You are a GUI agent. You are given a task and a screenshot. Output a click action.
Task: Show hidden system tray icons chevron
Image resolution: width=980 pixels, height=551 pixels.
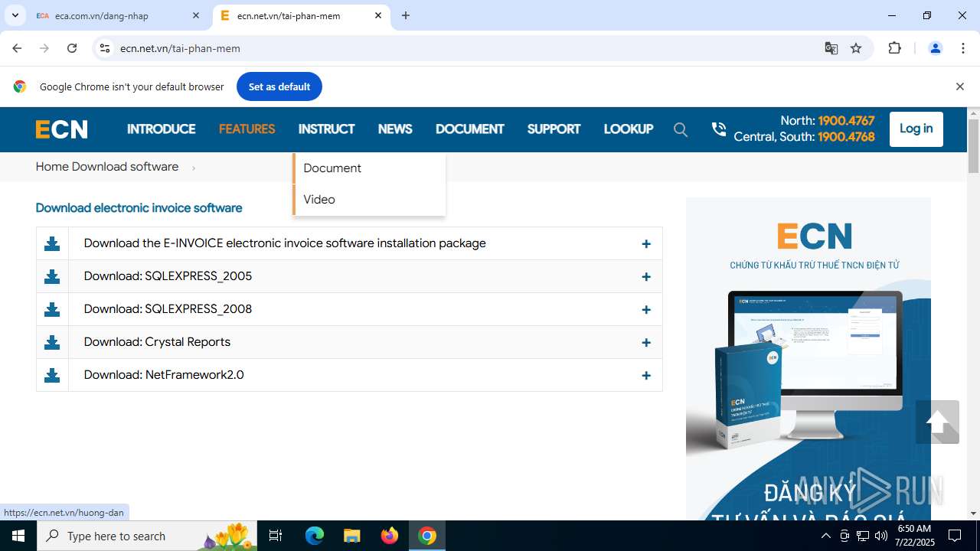tap(825, 536)
